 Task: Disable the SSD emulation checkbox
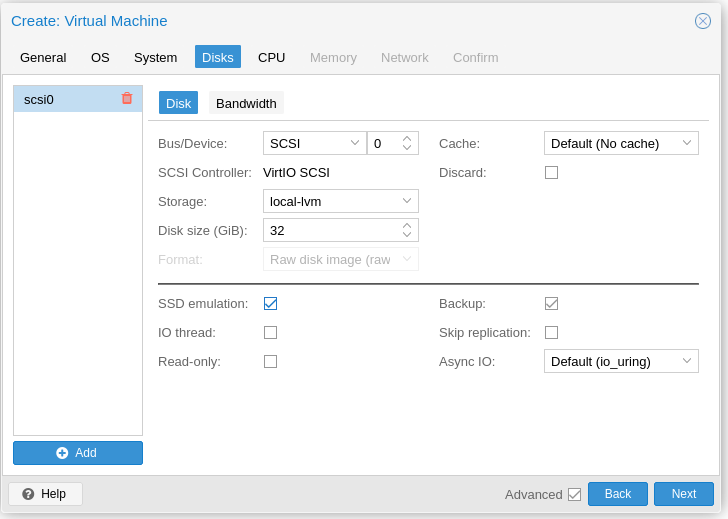pyautogui.click(x=270, y=304)
